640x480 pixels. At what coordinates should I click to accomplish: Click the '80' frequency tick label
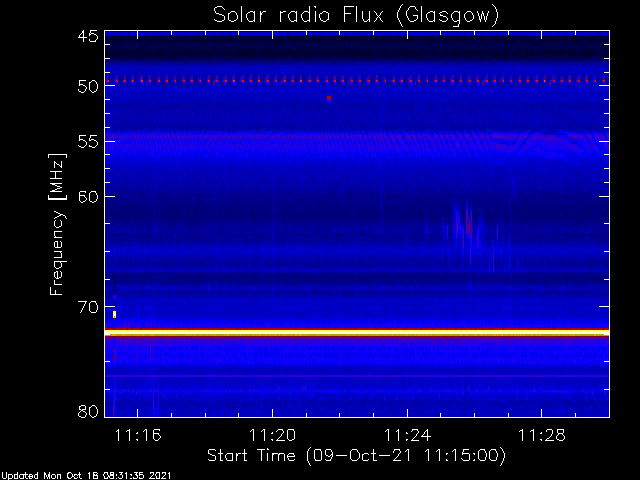pyautogui.click(x=88, y=411)
